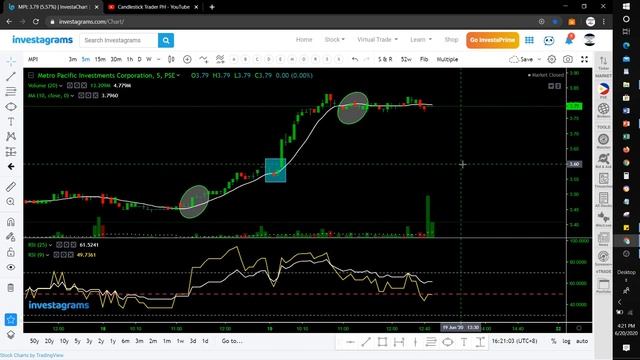Open the user profile avatar

tap(589, 40)
